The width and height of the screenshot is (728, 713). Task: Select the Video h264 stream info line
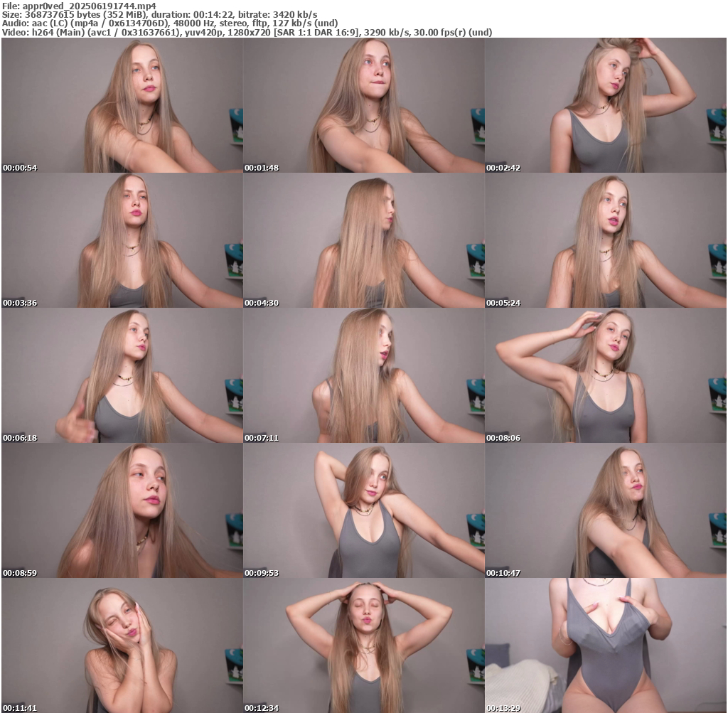pos(247,32)
